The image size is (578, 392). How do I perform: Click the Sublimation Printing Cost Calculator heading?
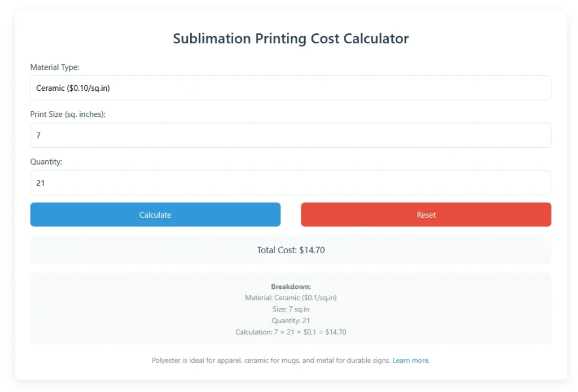coord(291,38)
